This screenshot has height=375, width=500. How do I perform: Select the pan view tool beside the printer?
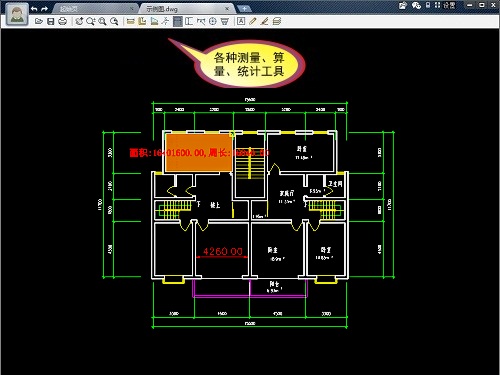point(79,21)
